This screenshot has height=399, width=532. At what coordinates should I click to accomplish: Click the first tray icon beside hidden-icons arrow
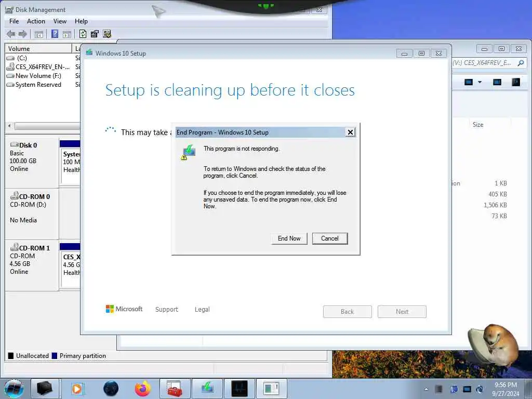(x=438, y=389)
